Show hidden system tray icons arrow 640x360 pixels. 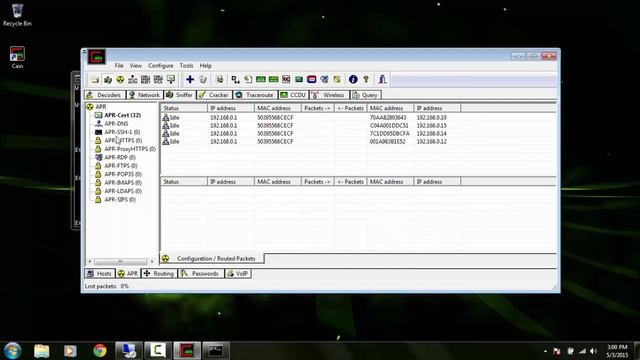[545, 351]
